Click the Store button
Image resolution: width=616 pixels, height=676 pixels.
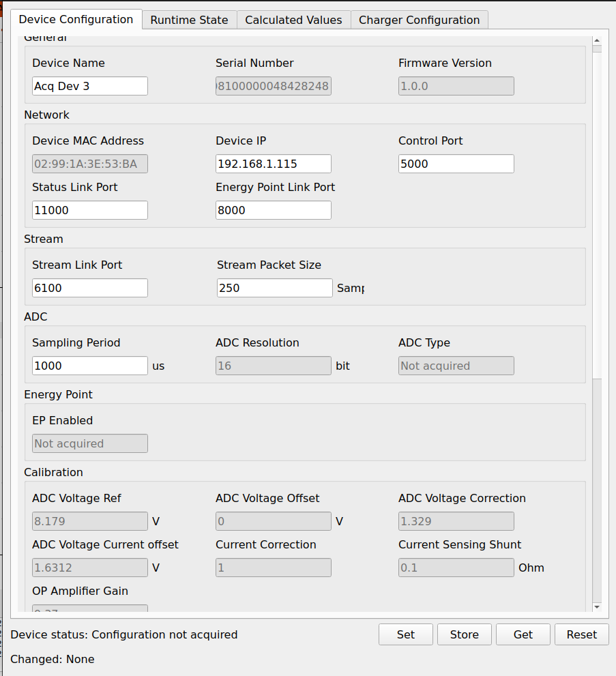pos(465,634)
